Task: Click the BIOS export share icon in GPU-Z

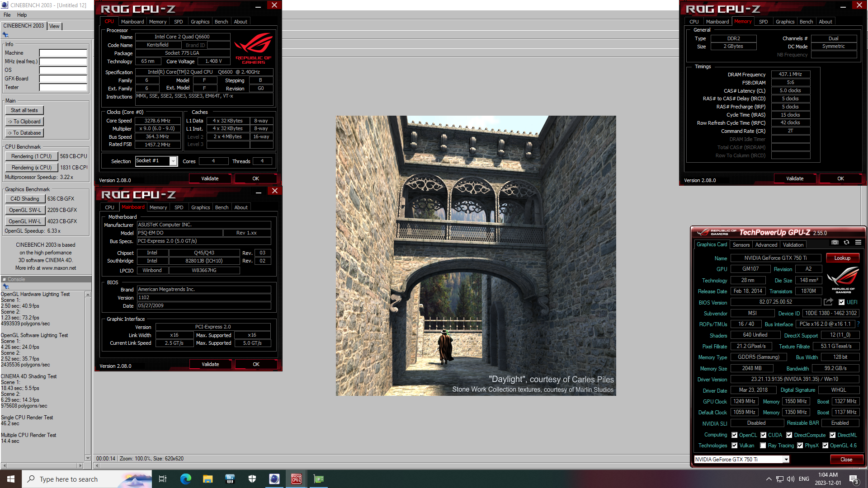Action: pyautogui.click(x=828, y=302)
